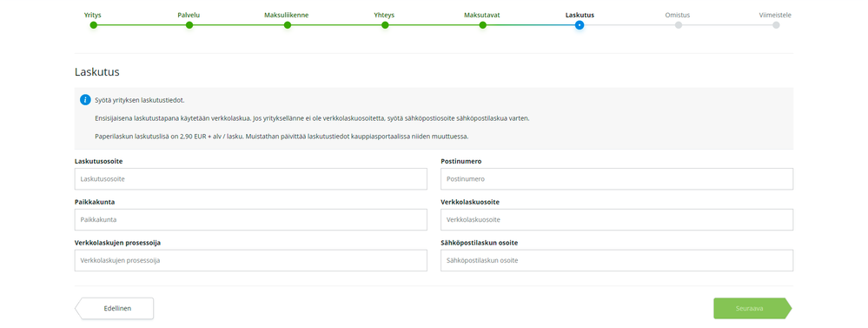Viewport: 868px width, 328px height.
Task: Click into the Postinumero field
Action: (617, 179)
